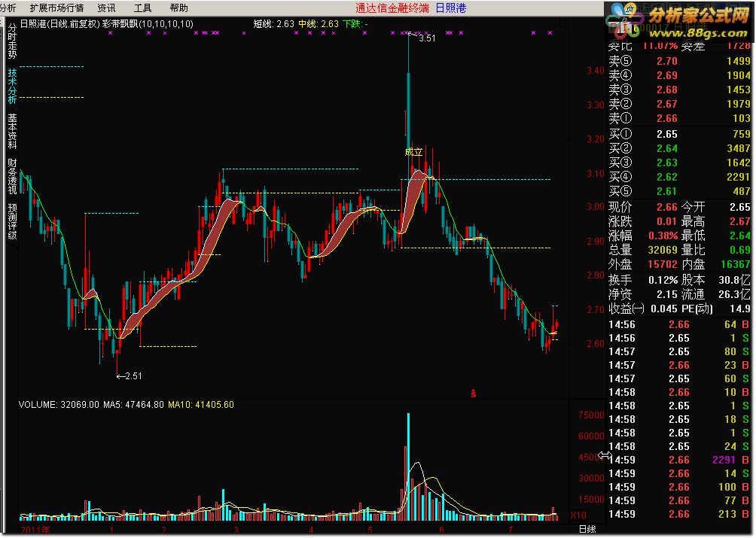Screen dimensions: 756x538
Task: Click the X10 volume scale label
Action: point(578,515)
